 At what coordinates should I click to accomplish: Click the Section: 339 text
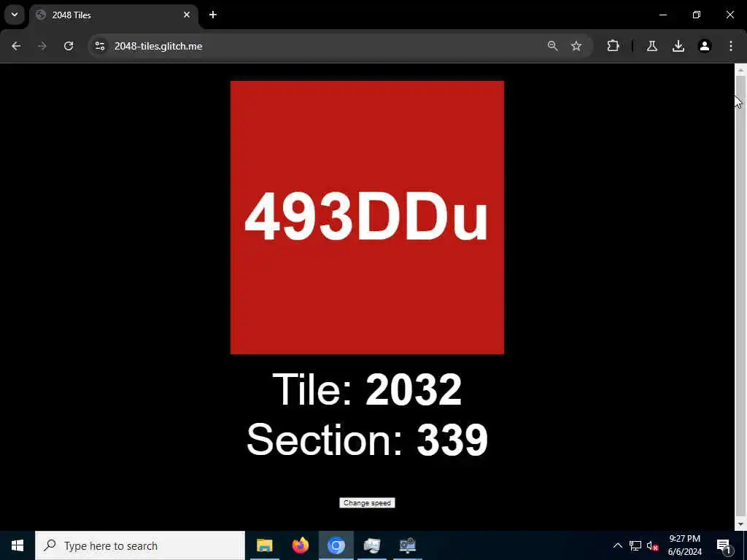(x=367, y=440)
